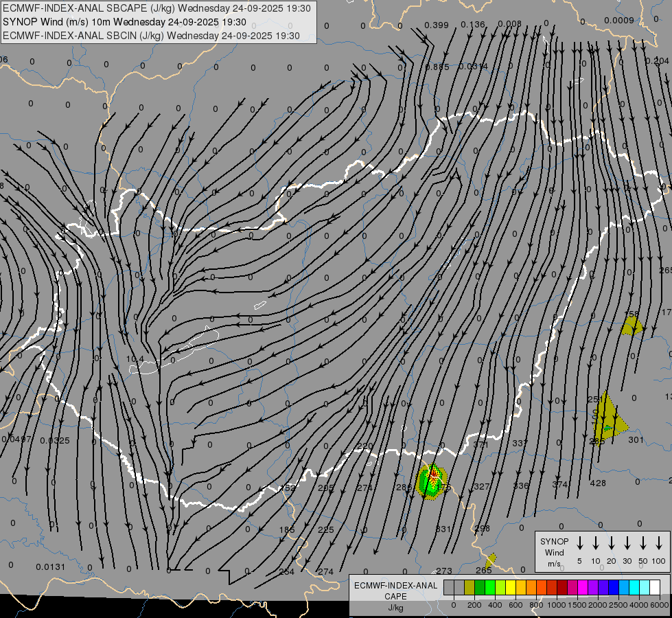Select the SYNOP Wind 10m title line

[x=124, y=22]
